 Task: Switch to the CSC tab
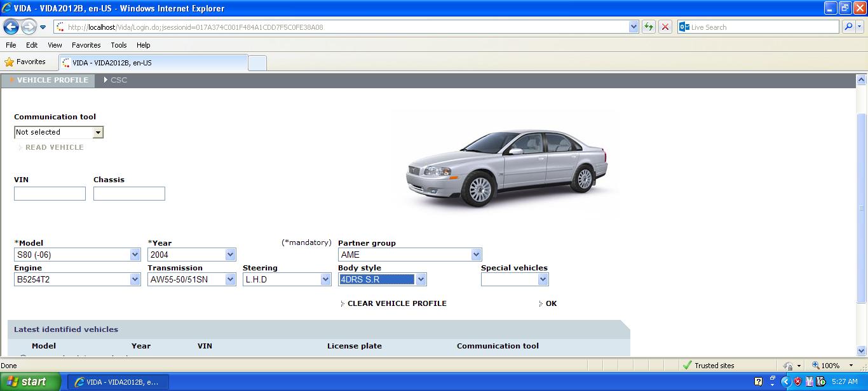coord(118,80)
